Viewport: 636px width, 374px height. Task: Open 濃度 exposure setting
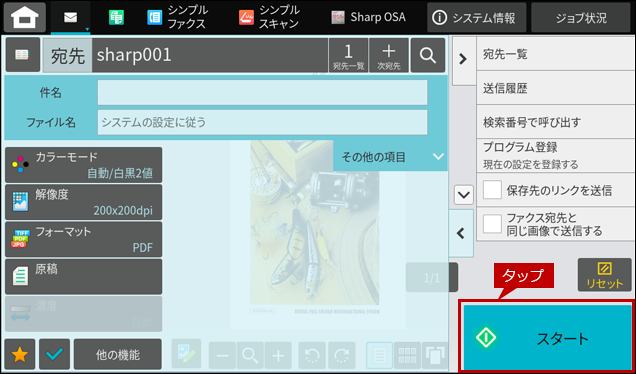click(84, 314)
